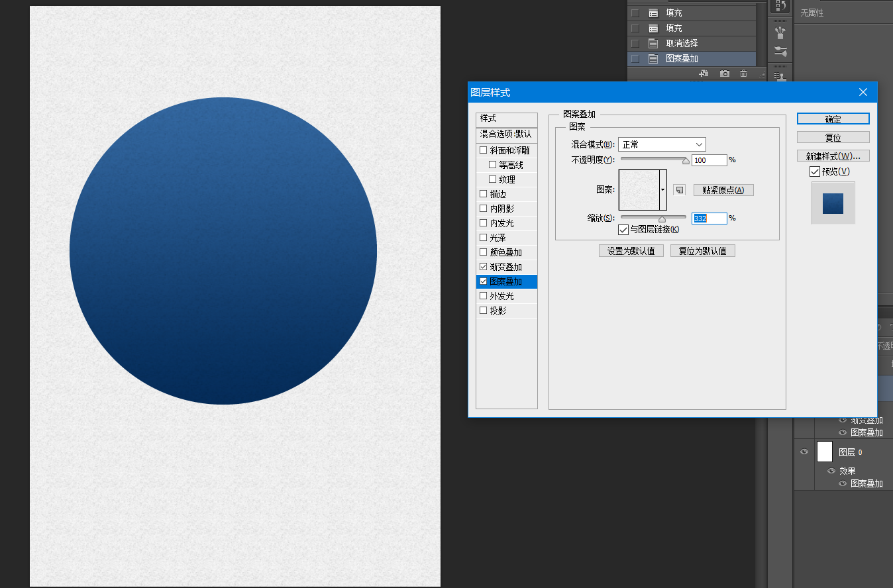Turn on the 内发光 checkbox
Screen dimensions: 893x588
pyautogui.click(x=483, y=223)
